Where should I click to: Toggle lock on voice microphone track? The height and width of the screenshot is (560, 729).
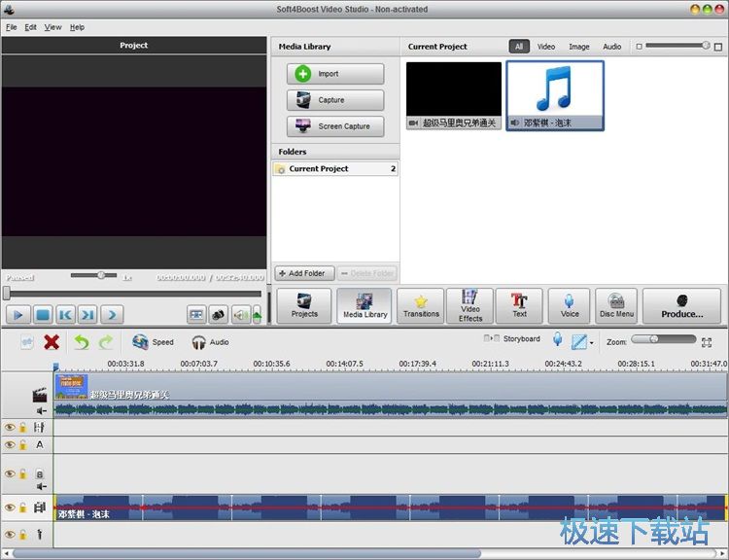tap(22, 535)
